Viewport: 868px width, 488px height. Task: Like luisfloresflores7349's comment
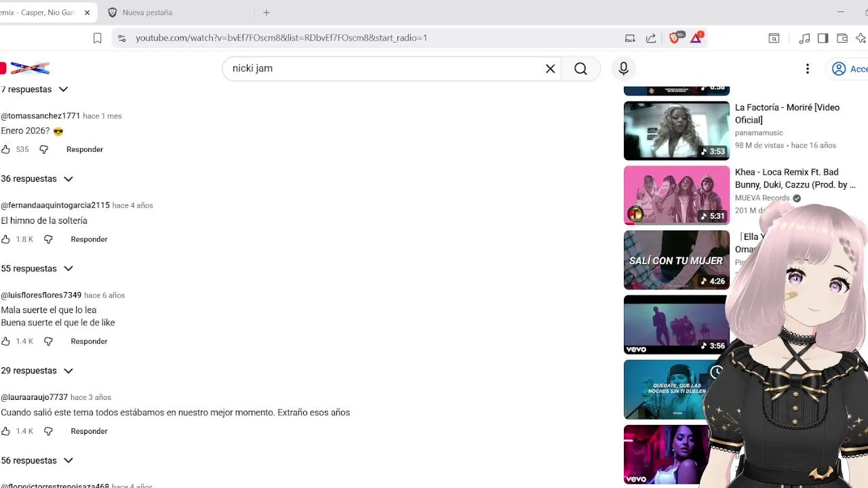[5, 341]
